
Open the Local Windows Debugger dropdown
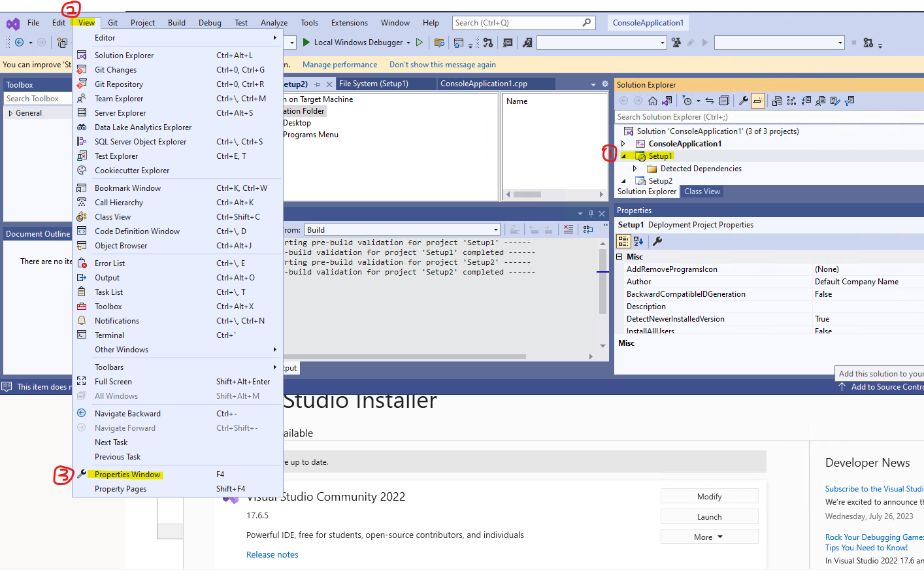[x=408, y=42]
